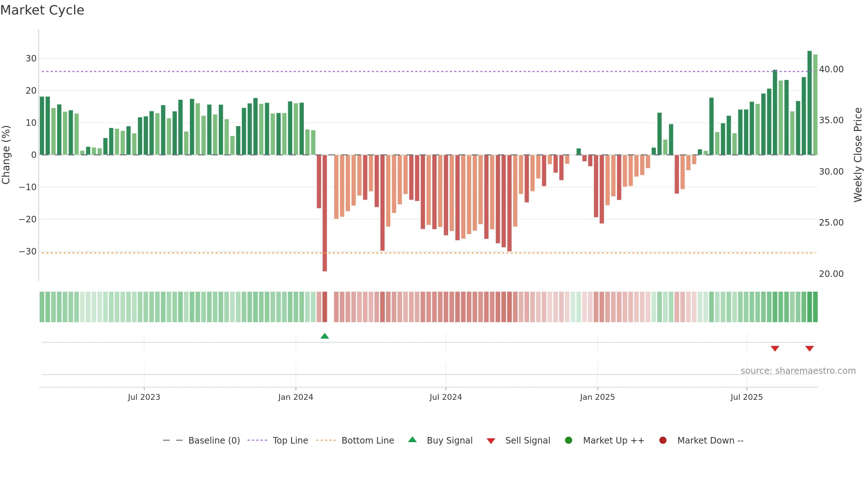Toggle Market Up ++ legend entry

(x=604, y=440)
